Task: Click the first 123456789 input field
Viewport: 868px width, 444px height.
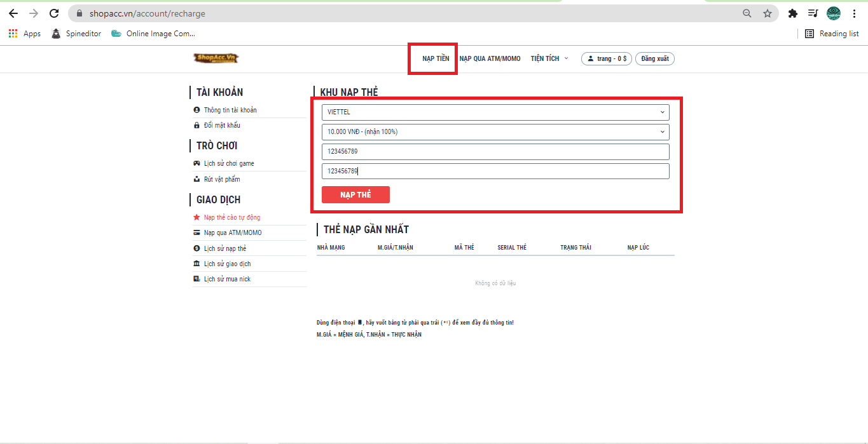Action: [x=495, y=152]
